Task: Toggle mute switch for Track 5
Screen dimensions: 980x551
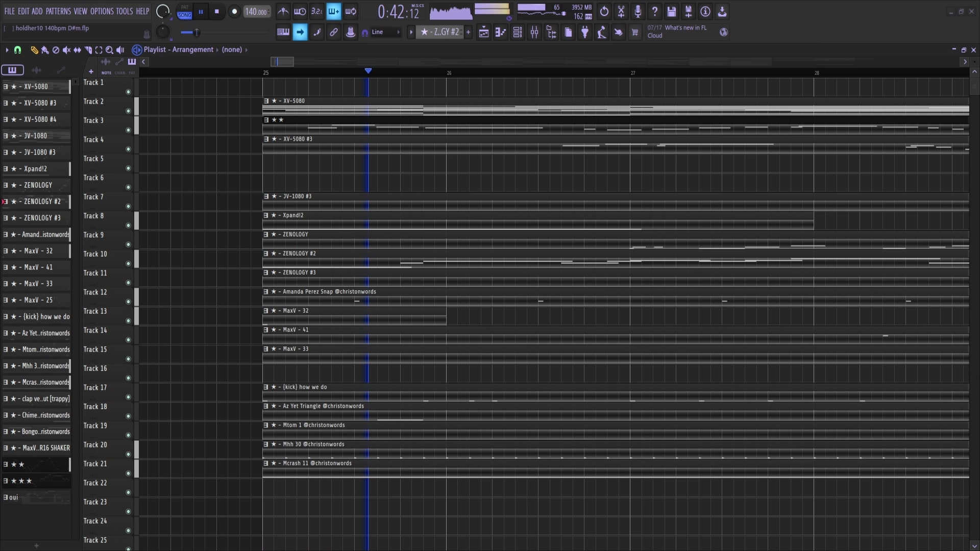Action: point(128,168)
